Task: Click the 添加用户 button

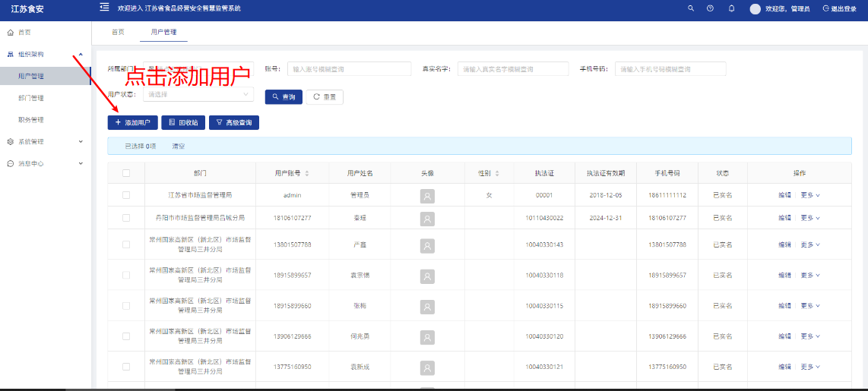Action: coord(132,122)
